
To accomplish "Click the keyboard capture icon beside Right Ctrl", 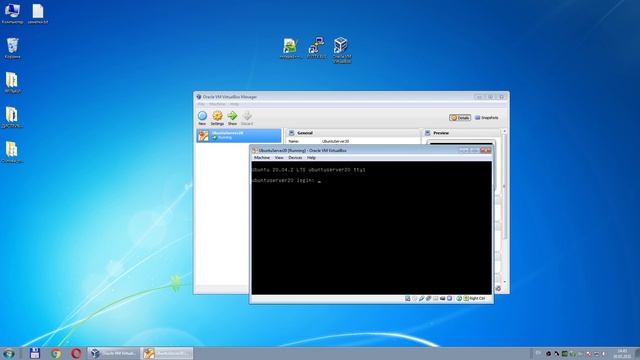I will click(466, 299).
